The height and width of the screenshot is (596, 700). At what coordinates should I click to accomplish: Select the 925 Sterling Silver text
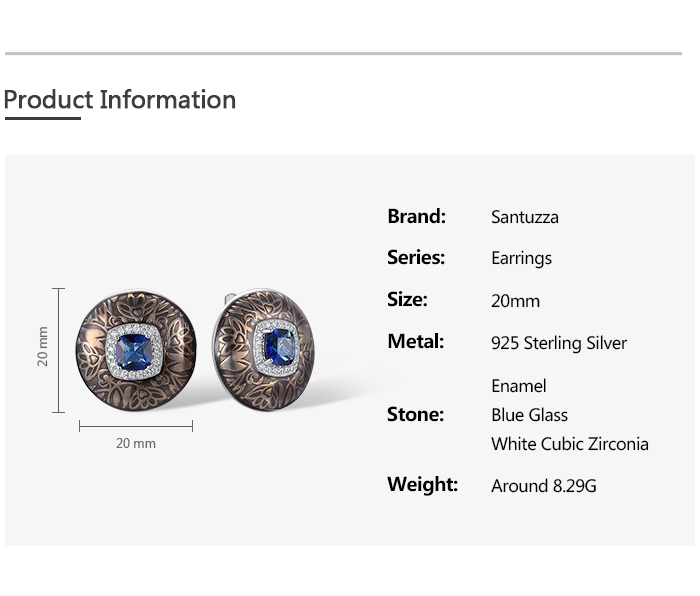(x=559, y=343)
